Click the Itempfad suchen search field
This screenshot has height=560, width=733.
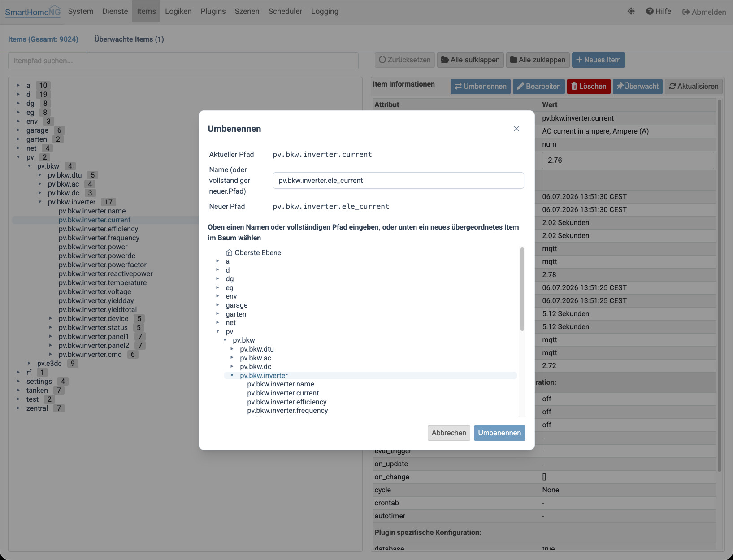(183, 61)
